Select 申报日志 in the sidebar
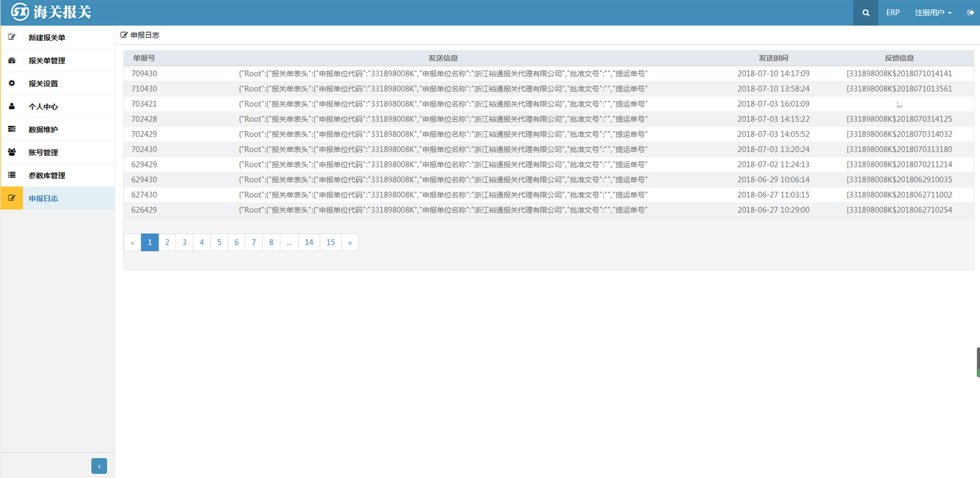The height and width of the screenshot is (478, 980). pos(58,198)
